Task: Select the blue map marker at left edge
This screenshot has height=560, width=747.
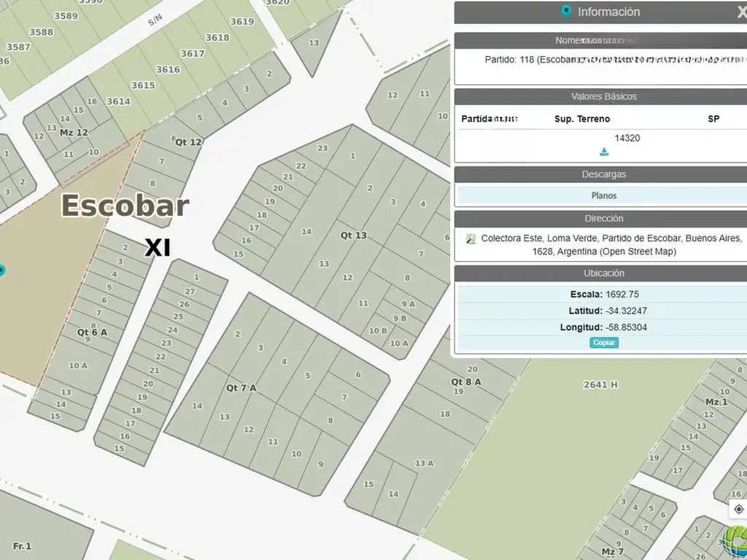Action: [x=1, y=271]
